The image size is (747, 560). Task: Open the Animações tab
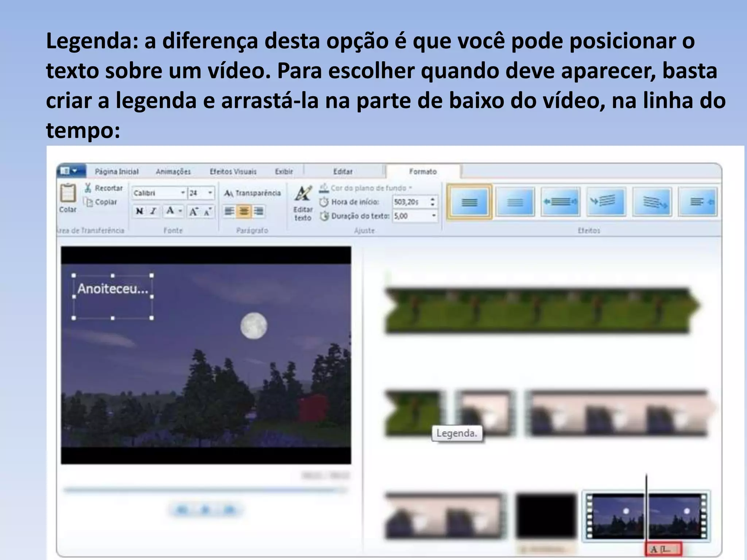pos(173,171)
